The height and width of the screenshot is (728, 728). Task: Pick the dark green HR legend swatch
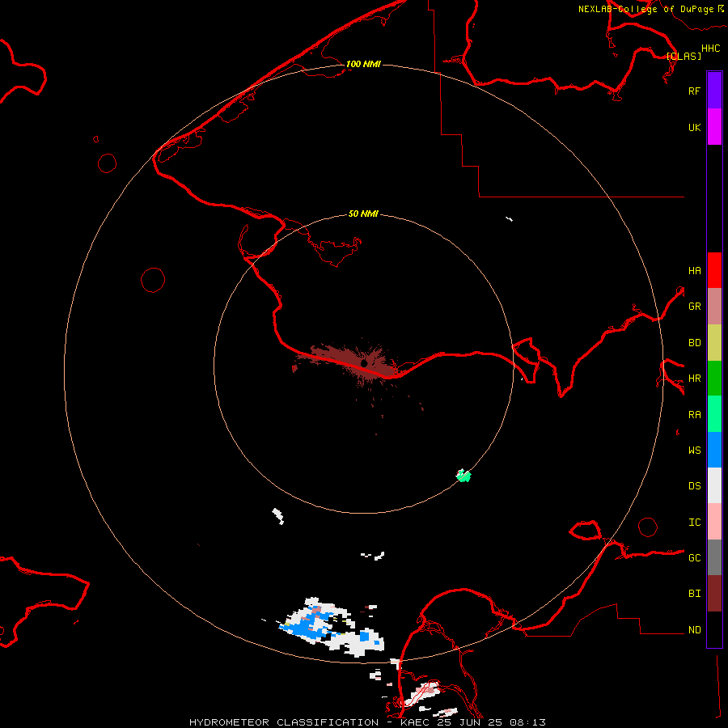point(714,379)
